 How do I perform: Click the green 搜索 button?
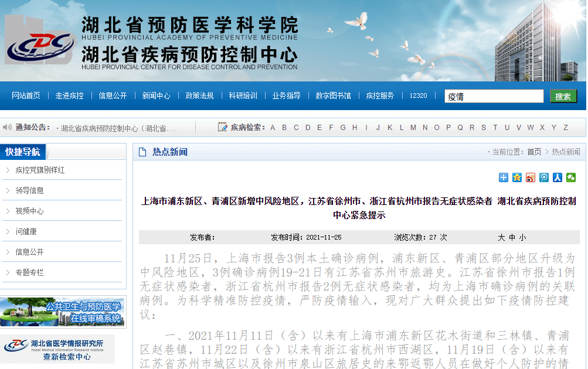click(563, 96)
